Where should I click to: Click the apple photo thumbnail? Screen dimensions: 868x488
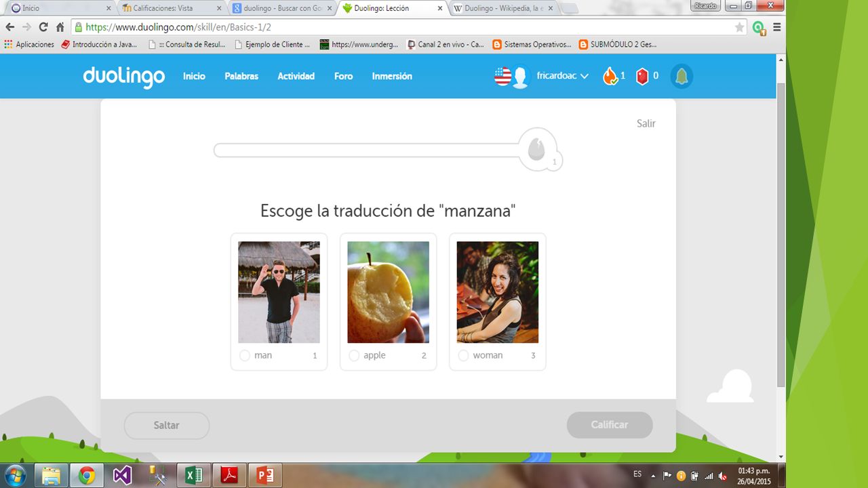click(388, 292)
